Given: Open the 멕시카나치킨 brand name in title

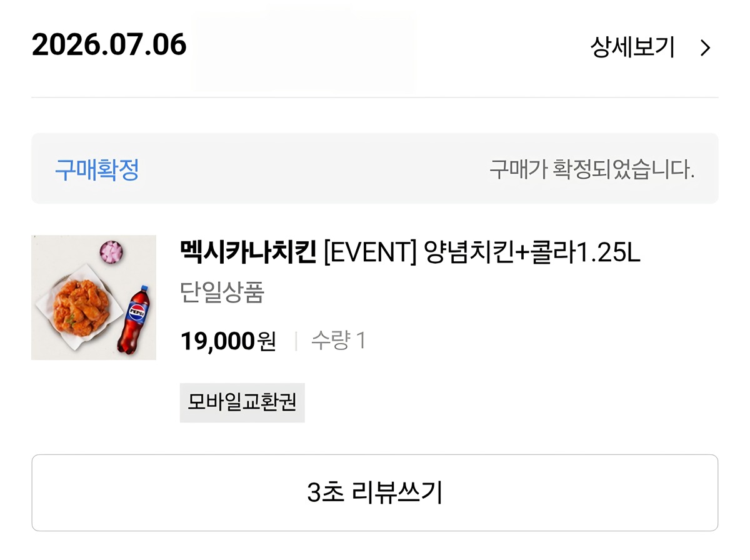Looking at the screenshot, I should coord(248,253).
